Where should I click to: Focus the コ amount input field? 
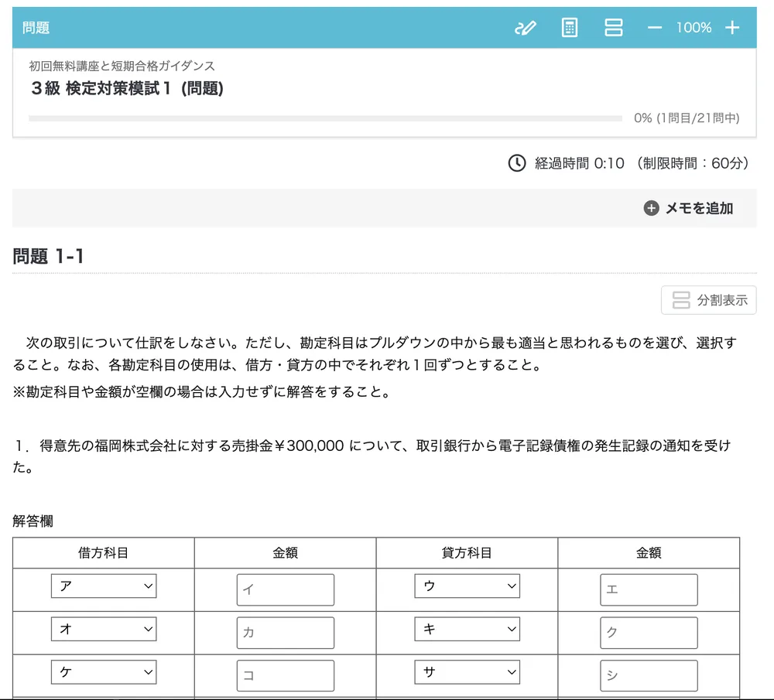(x=286, y=675)
